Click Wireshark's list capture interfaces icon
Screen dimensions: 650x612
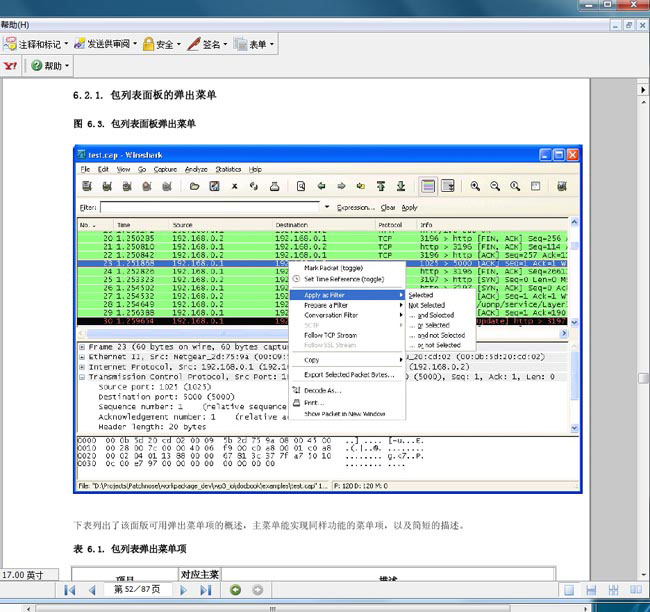[x=87, y=187]
